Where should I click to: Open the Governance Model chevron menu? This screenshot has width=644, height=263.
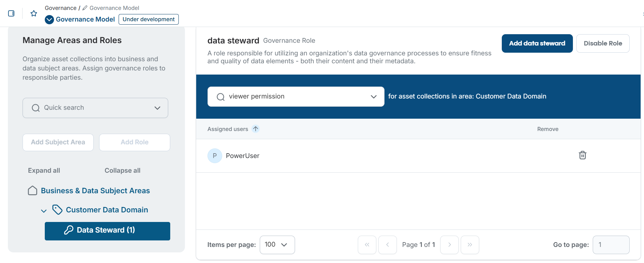click(49, 19)
